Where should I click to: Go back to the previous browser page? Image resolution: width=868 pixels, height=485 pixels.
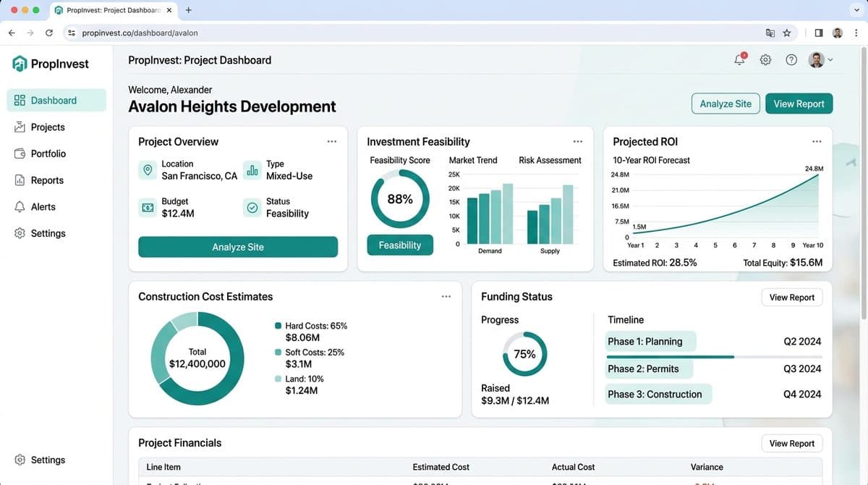pyautogui.click(x=12, y=33)
